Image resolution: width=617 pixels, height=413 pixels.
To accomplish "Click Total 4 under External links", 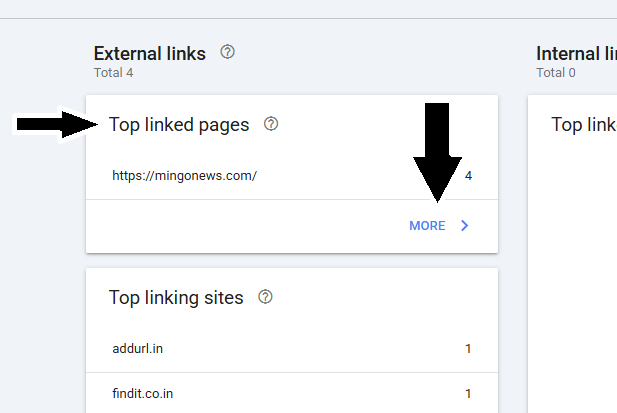I will click(113, 73).
